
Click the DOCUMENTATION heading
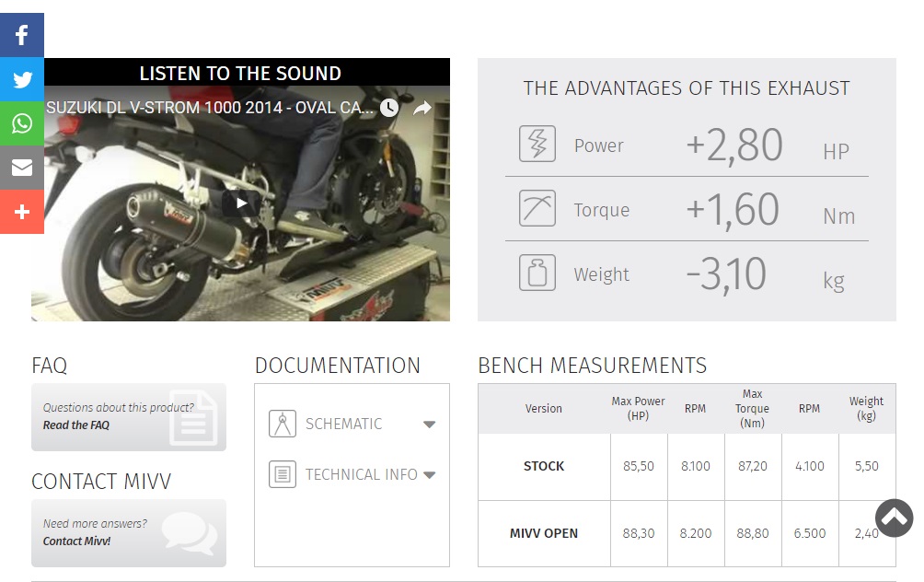tap(338, 366)
